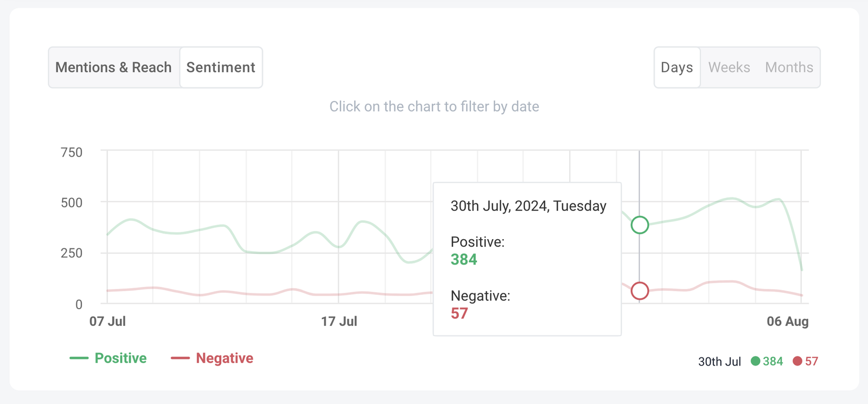This screenshot has width=868, height=404.
Task: Set chart granularity to Days
Action: (x=676, y=67)
